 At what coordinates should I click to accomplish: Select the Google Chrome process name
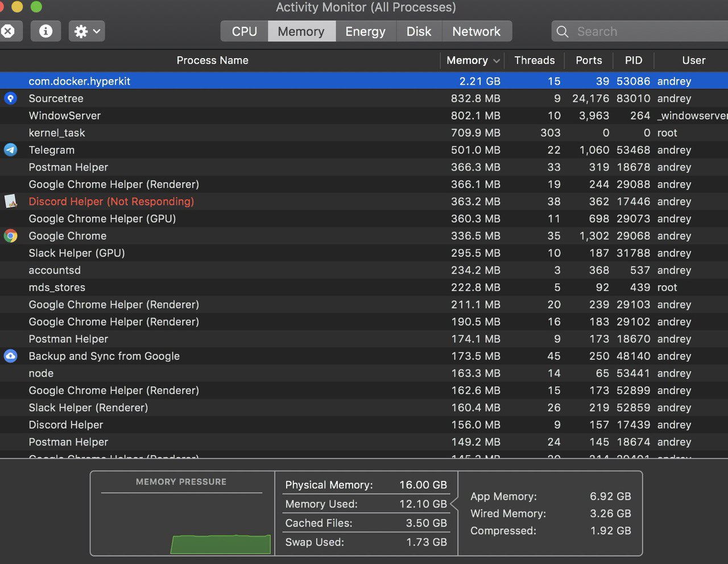click(x=68, y=236)
